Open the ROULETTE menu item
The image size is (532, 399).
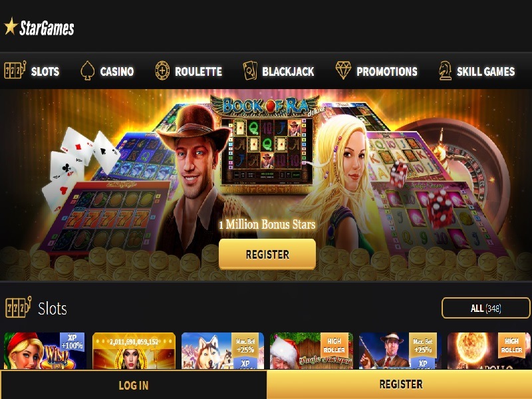(x=198, y=72)
